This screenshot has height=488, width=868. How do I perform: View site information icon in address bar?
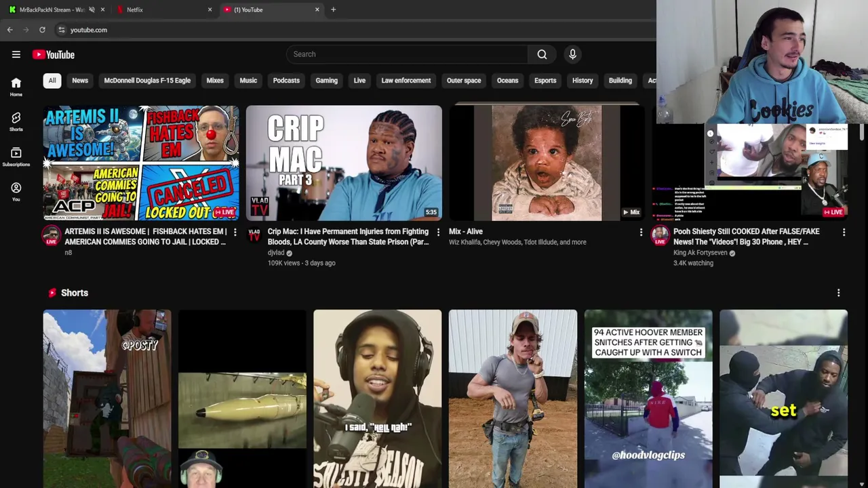coord(61,30)
